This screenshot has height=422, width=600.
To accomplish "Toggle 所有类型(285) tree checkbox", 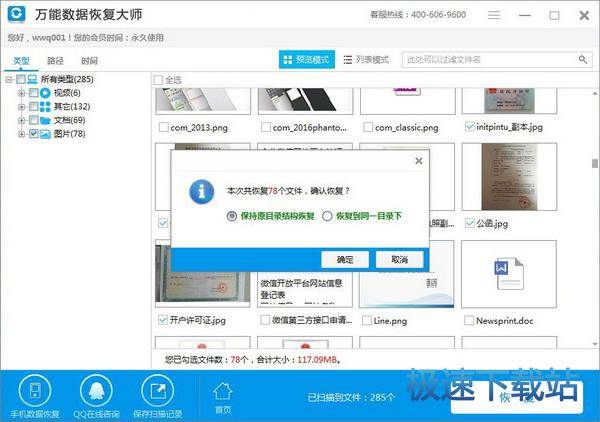I will [x=21, y=79].
